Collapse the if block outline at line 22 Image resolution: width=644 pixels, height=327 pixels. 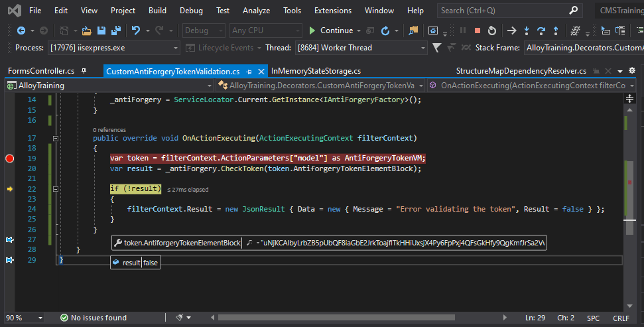tap(56, 190)
